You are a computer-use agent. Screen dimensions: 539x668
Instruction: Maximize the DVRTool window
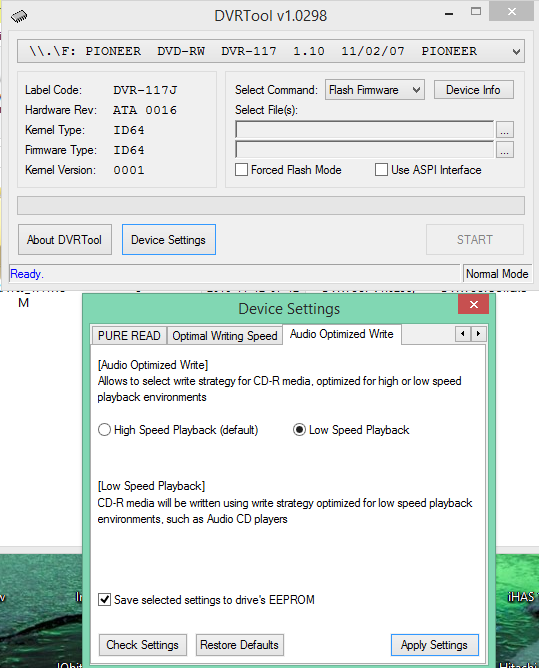pyautogui.click(x=476, y=12)
